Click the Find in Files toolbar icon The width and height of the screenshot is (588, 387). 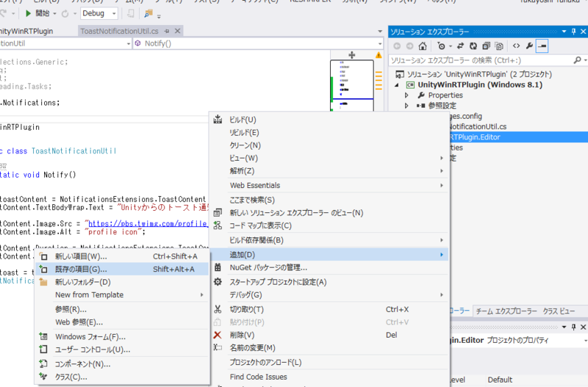148,13
